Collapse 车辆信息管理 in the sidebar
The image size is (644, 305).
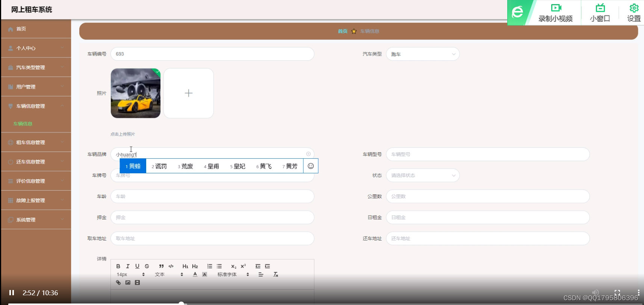[x=36, y=106]
